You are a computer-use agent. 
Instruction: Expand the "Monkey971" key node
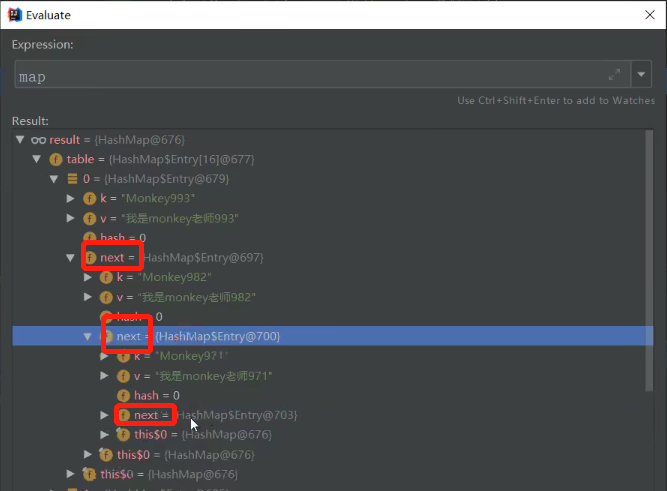[x=105, y=357]
